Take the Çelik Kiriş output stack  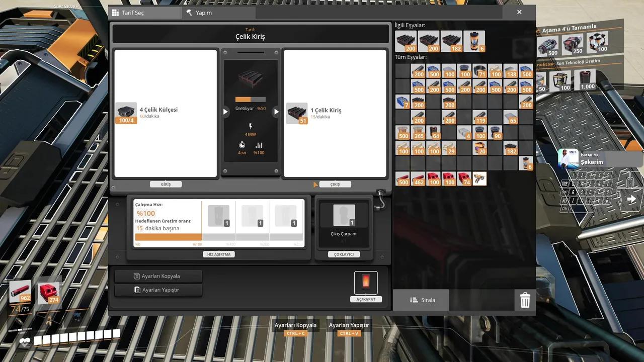297,113
